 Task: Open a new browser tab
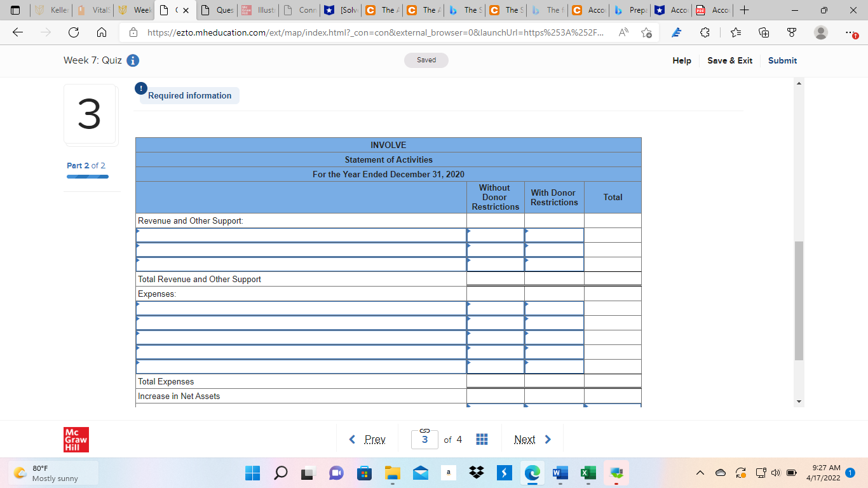745,10
